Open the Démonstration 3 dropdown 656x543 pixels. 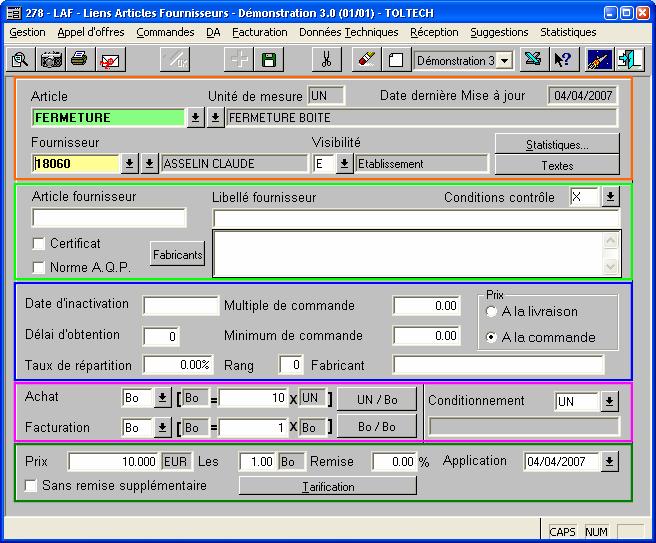504,61
